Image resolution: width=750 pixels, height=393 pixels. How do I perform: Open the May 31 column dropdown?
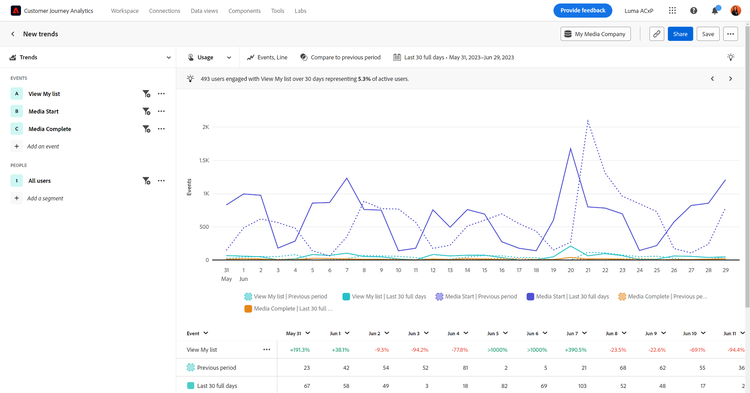pos(308,333)
